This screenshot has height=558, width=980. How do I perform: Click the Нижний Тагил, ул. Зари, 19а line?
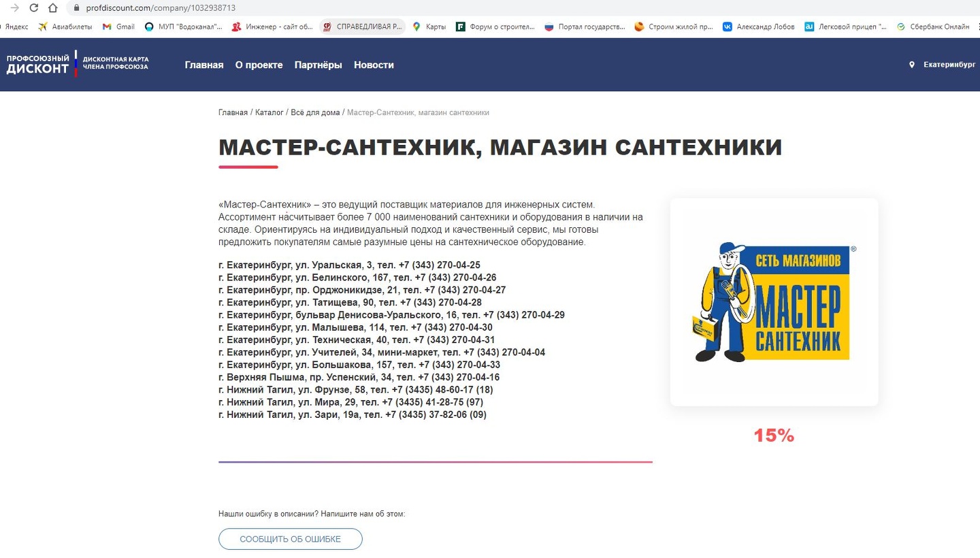pyautogui.click(x=353, y=415)
